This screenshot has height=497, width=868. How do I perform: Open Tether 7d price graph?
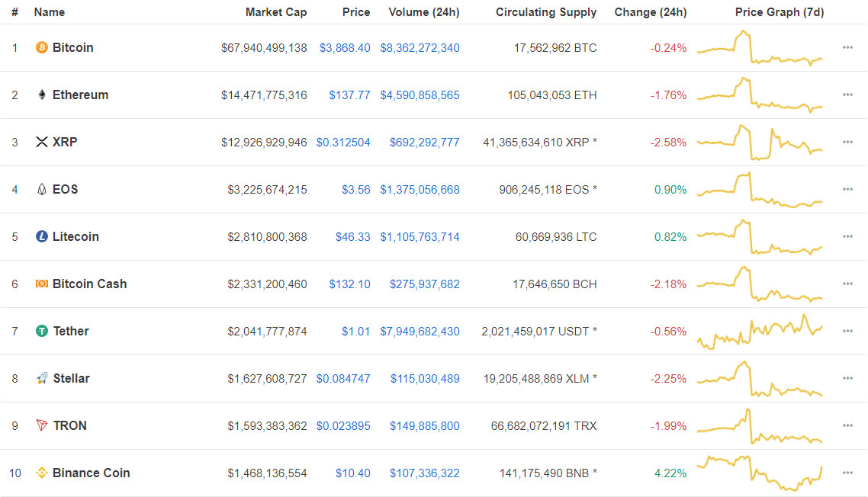point(760,332)
